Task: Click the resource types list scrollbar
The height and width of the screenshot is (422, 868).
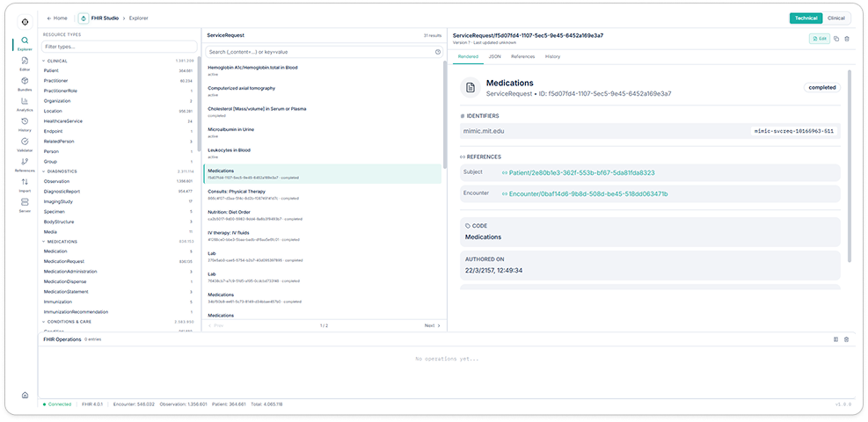Action: point(200,105)
